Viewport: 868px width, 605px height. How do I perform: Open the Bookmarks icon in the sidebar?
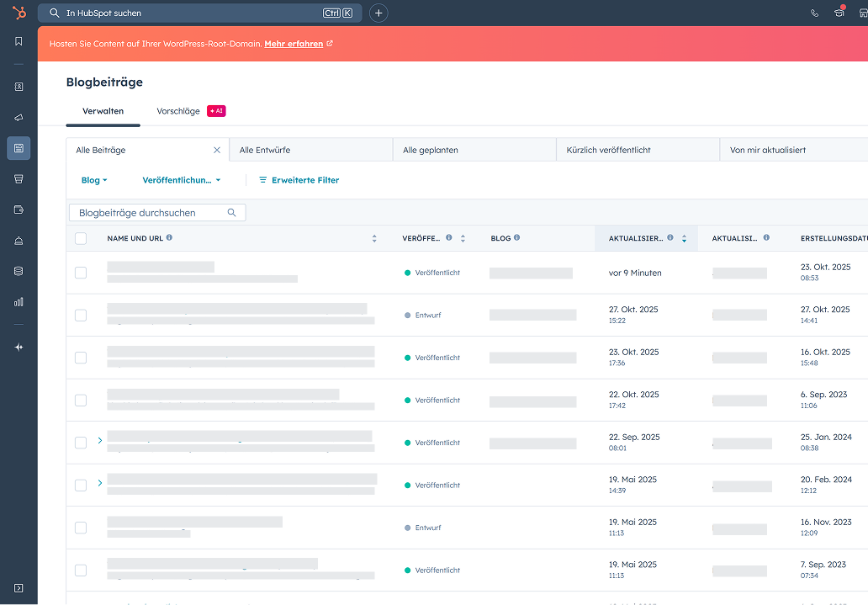(x=19, y=41)
